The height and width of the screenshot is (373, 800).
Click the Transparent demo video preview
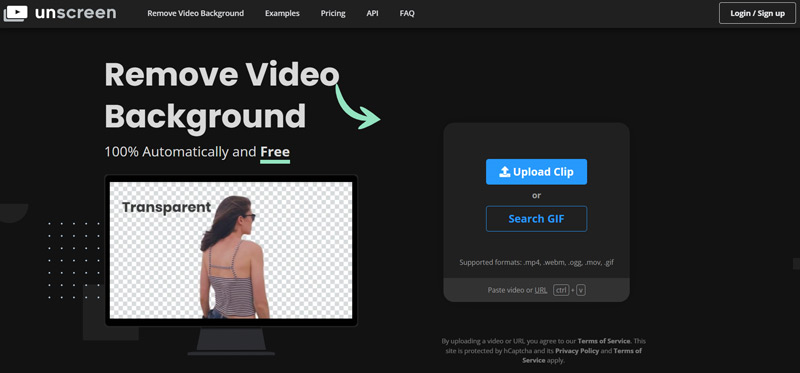click(231, 251)
